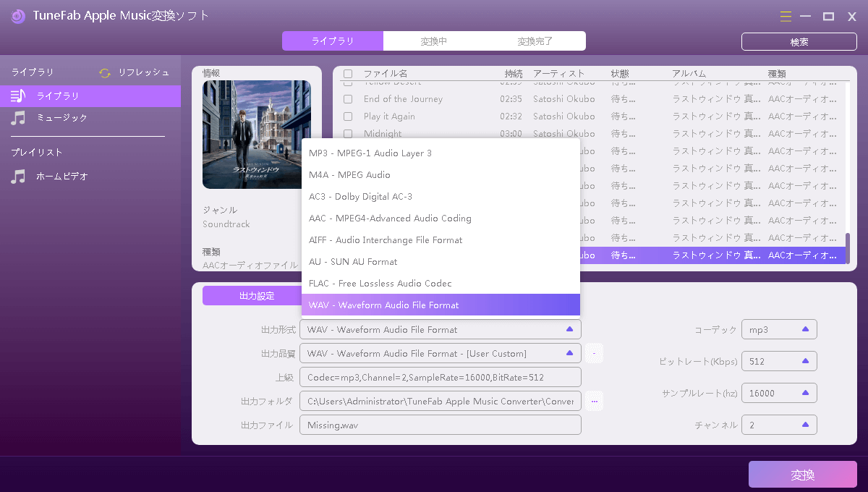Open the 出力形式 format dropdown
Image resolution: width=868 pixels, height=492 pixels.
(441, 329)
